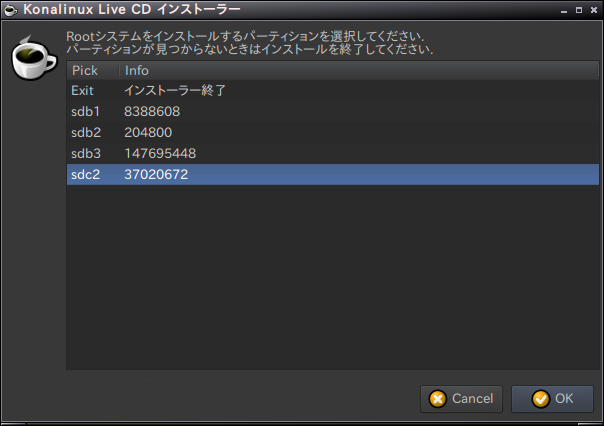
Task: Click the size value 147695448
Action: (160, 153)
